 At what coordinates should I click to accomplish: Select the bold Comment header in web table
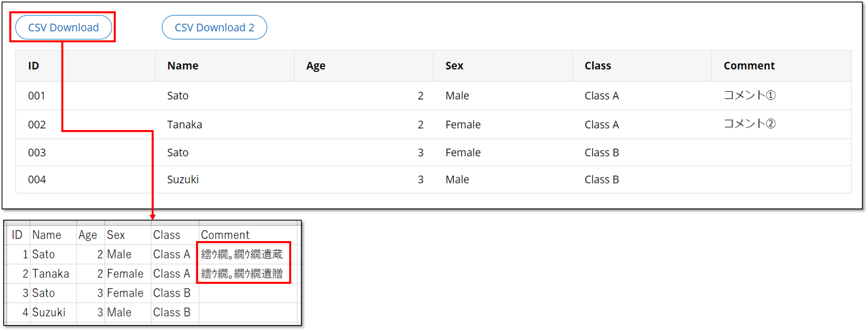point(749,66)
